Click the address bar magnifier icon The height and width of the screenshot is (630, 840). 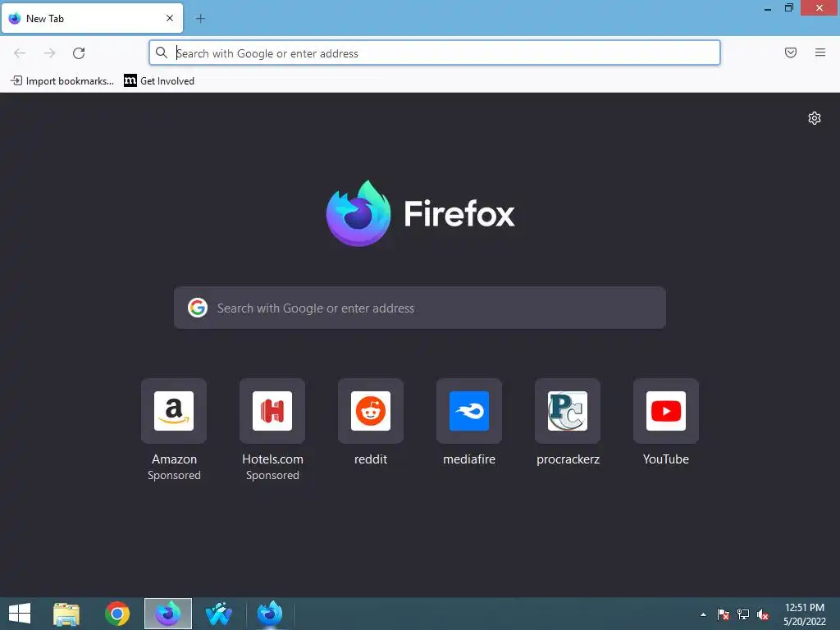(x=162, y=52)
